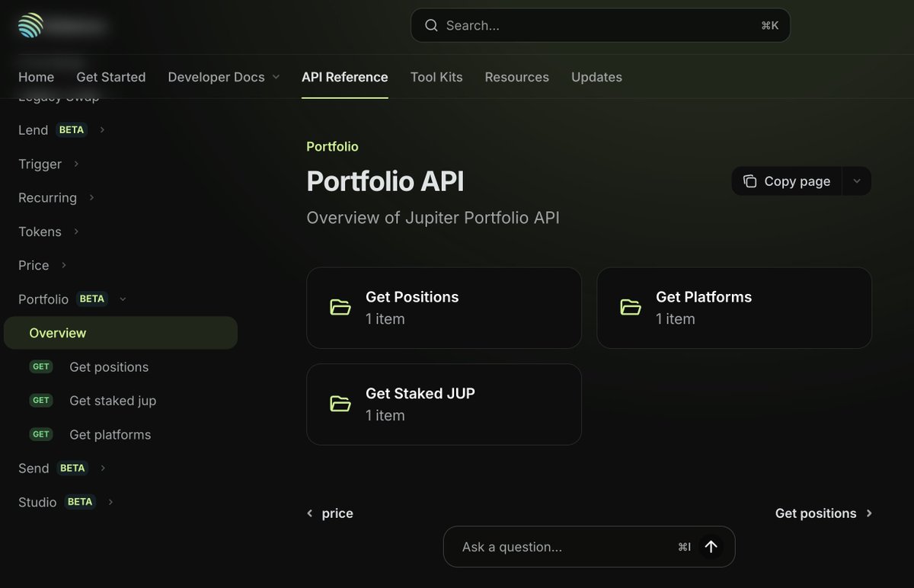
Task: Open the Get Positions card
Action: [x=444, y=308]
